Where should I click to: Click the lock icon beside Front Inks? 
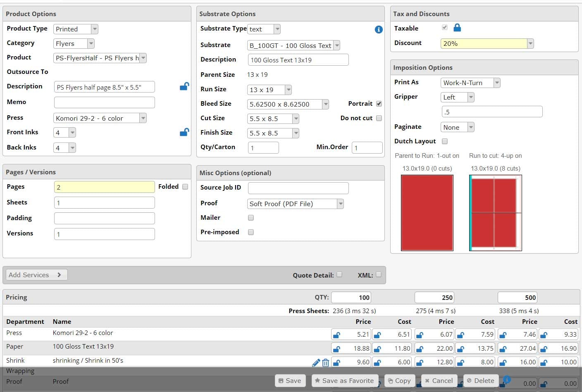pos(184,132)
